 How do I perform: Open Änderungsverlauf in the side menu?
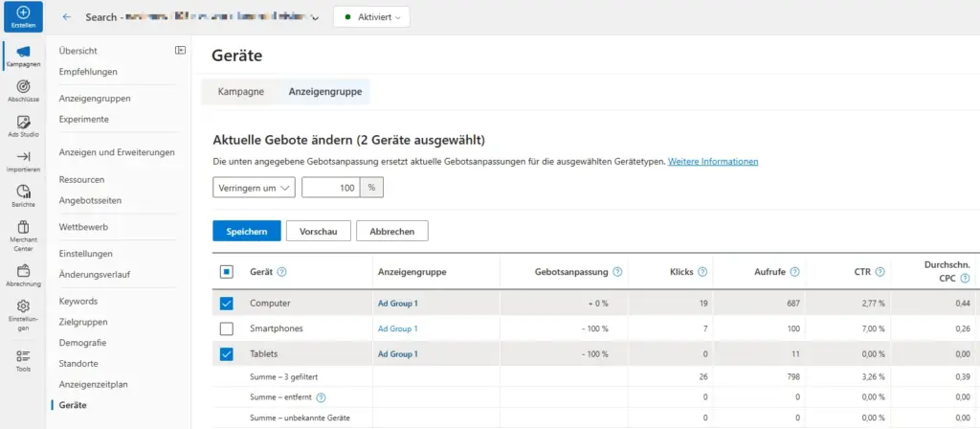point(95,274)
